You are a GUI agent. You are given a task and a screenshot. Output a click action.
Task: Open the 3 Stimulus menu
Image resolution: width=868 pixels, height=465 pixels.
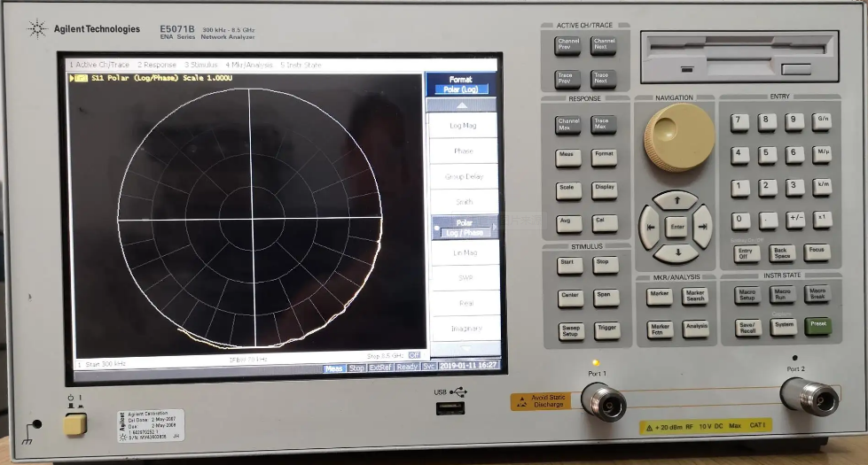(x=200, y=65)
